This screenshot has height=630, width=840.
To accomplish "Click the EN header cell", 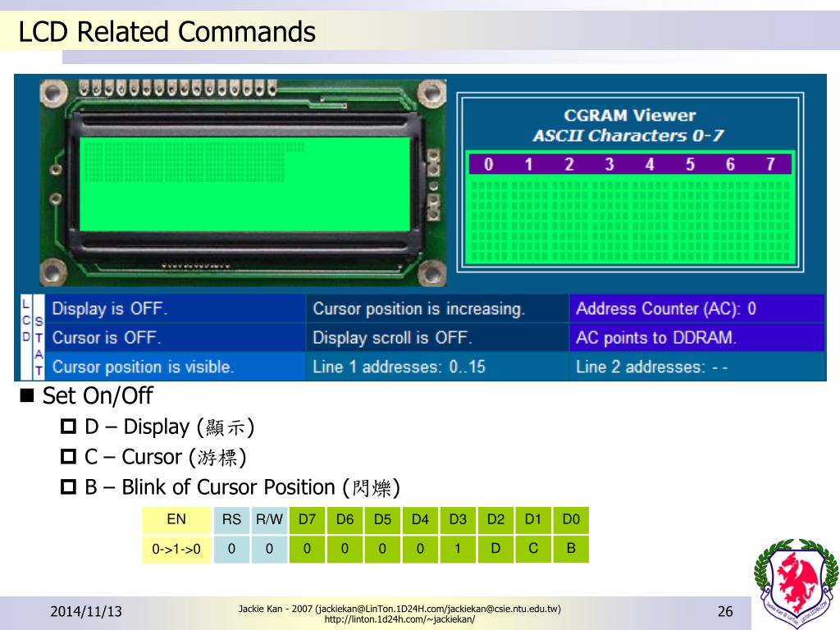I will pos(176,519).
